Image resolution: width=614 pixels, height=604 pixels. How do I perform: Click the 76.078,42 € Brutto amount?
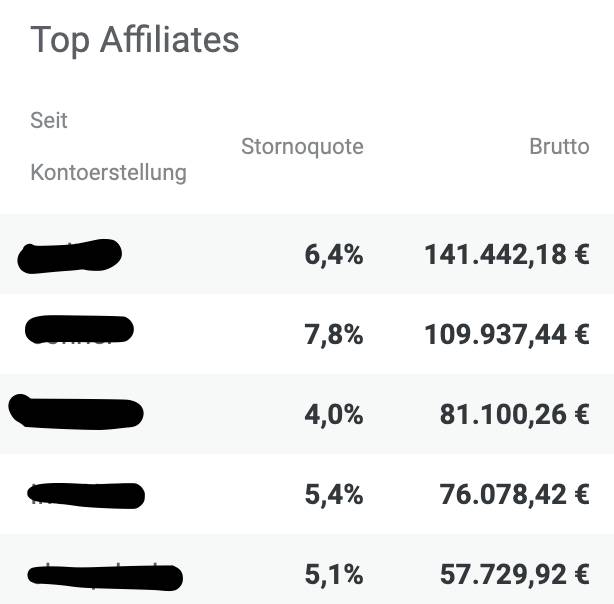[x=515, y=494]
